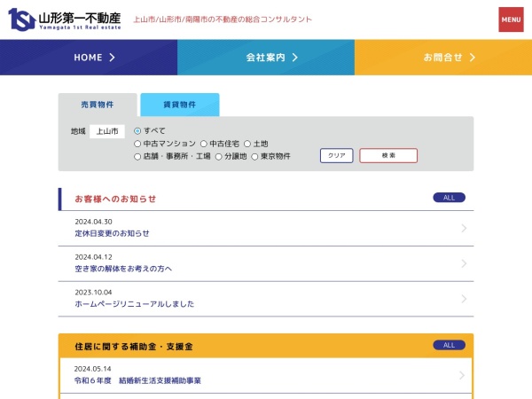Select 店舗・事務所・工場 radio option
The image size is (532, 399).
(137, 157)
